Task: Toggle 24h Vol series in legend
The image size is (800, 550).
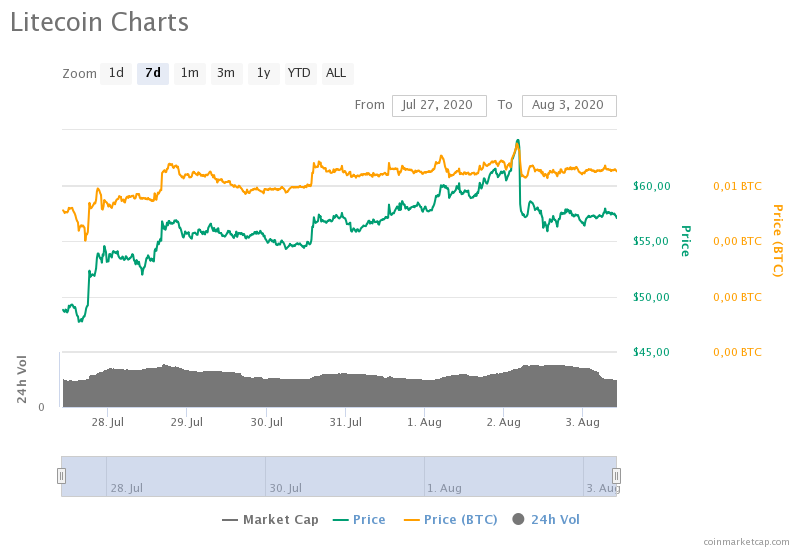Action: pos(546,519)
